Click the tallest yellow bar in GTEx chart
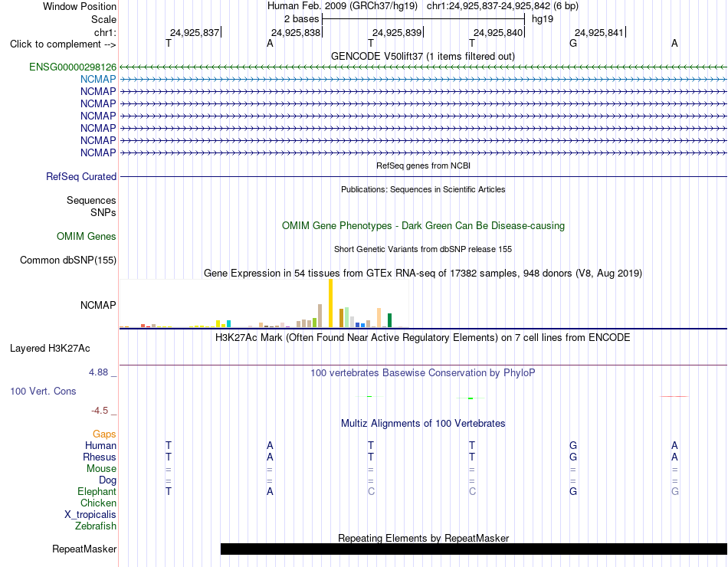728x567 pixels. [330, 303]
